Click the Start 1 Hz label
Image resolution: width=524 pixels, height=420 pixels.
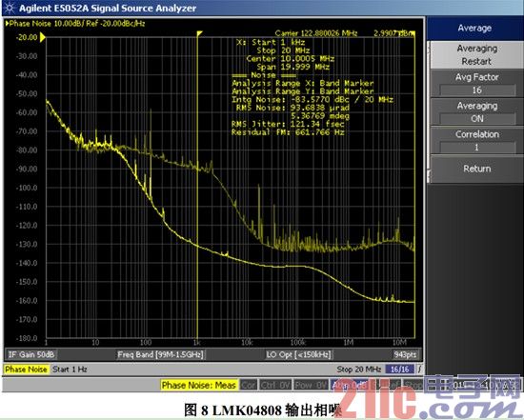coord(70,370)
